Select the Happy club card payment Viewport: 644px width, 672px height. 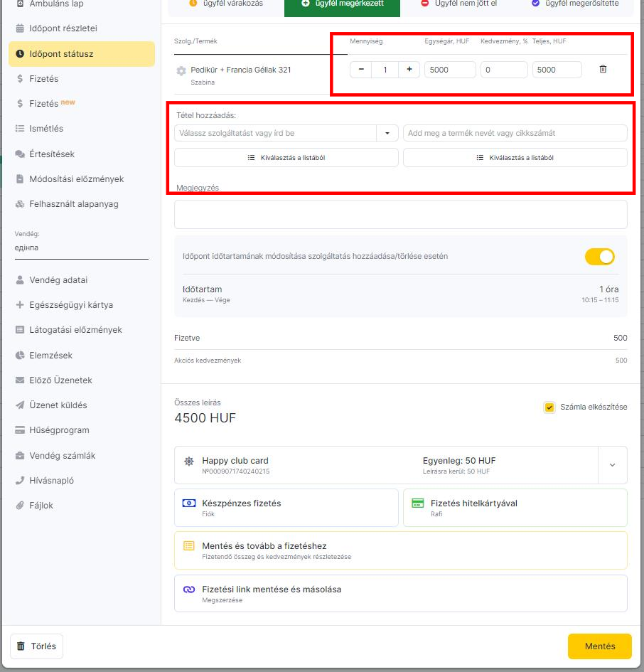coord(386,465)
